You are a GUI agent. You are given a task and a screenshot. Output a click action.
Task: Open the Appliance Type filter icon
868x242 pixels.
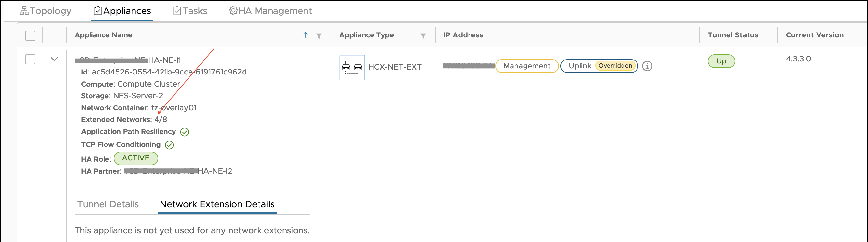pyautogui.click(x=423, y=36)
